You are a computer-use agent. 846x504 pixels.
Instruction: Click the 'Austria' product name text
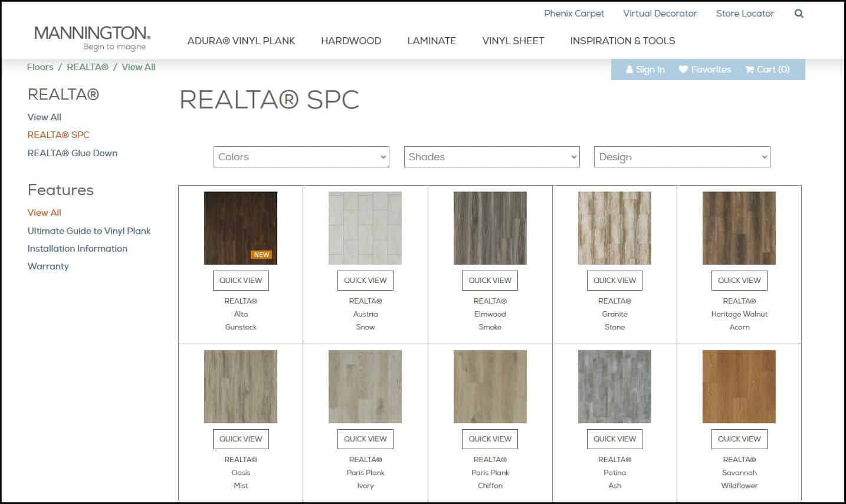365,314
